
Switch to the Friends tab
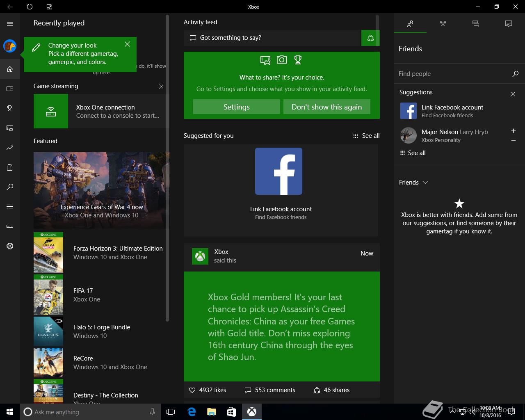[410, 24]
